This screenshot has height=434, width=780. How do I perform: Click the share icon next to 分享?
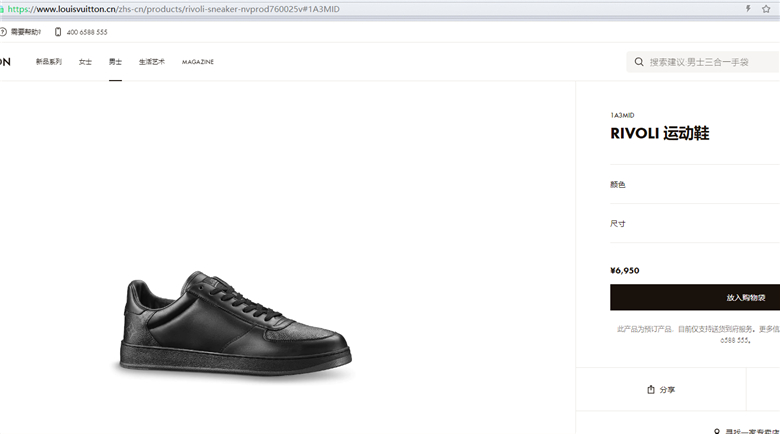[x=651, y=389]
